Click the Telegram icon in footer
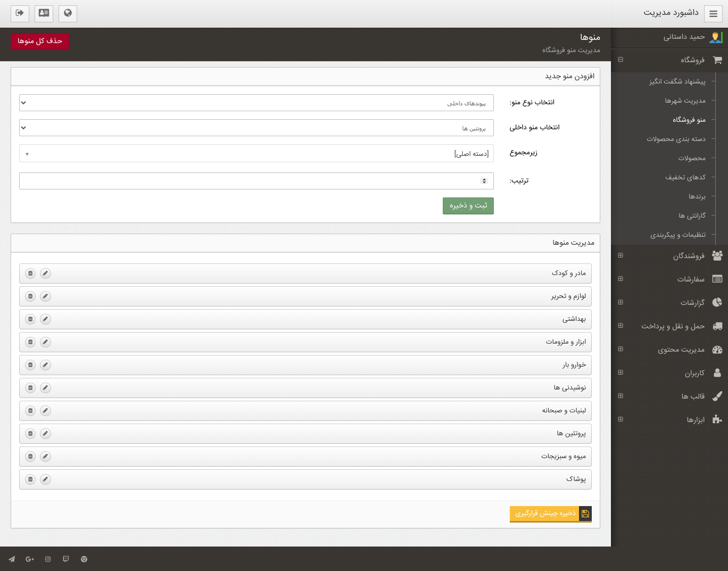 coord(12,559)
